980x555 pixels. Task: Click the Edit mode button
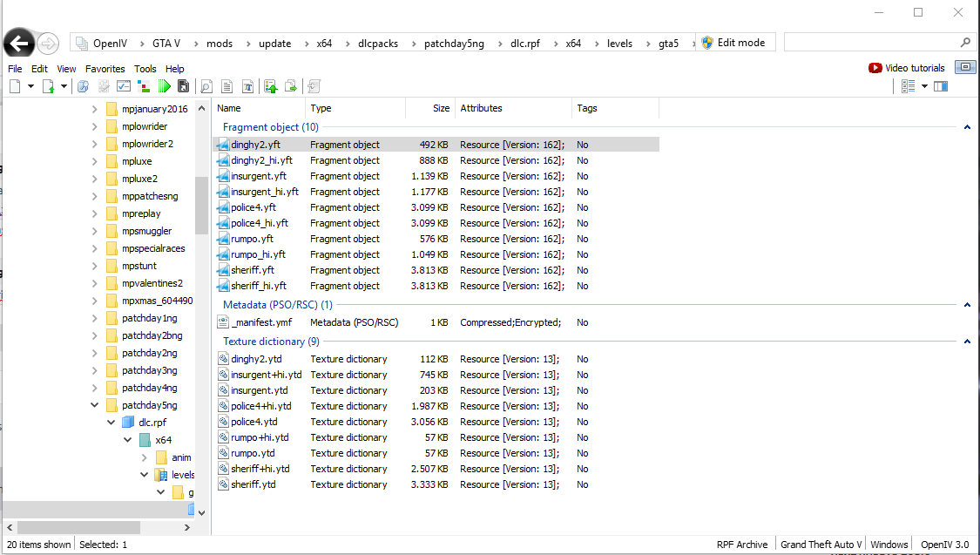coord(736,43)
